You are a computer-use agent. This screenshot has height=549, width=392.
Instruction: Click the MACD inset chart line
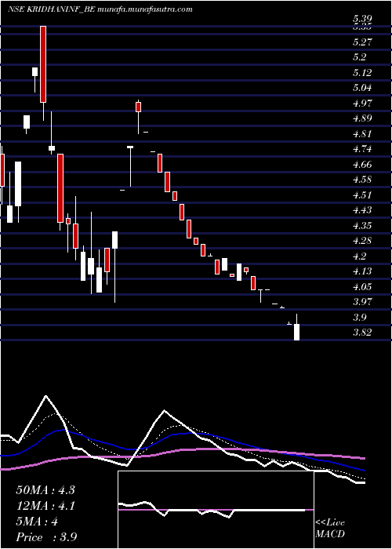(x=212, y=510)
